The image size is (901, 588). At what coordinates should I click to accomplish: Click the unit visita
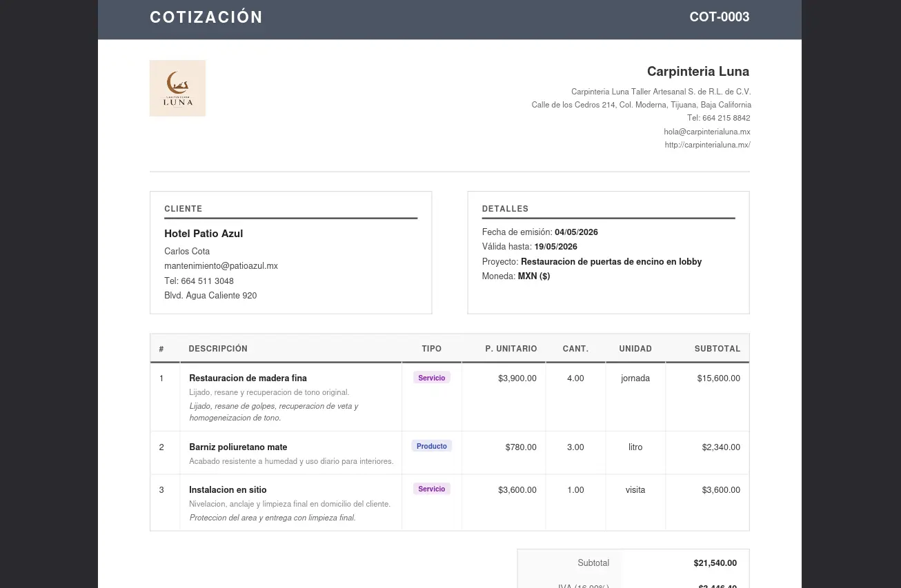635,490
